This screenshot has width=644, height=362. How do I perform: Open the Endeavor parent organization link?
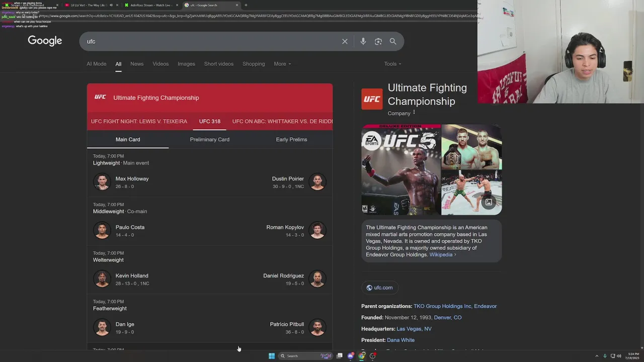(x=485, y=306)
